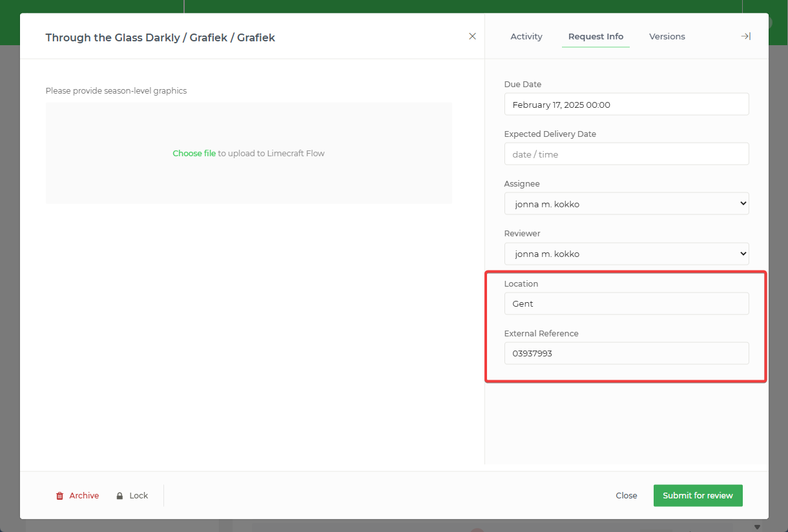Viewport: 788px width, 532px height.
Task: Click the Choose file link
Action: [x=194, y=153]
